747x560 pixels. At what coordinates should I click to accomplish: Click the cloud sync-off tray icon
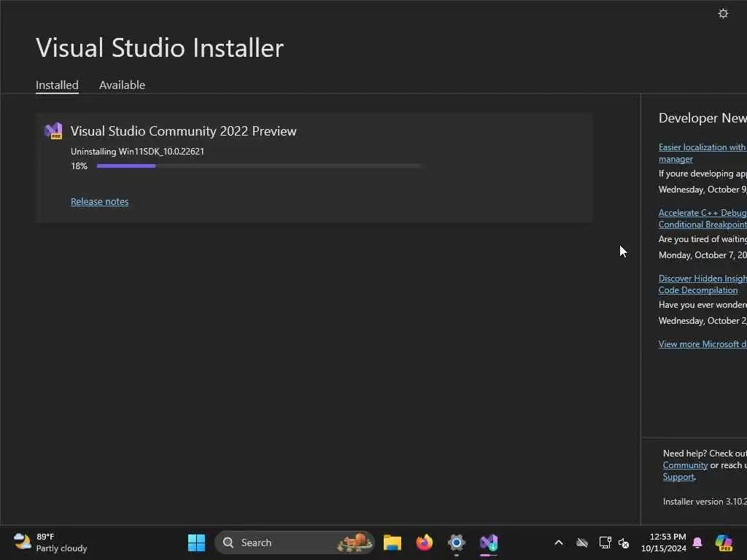pos(581,542)
